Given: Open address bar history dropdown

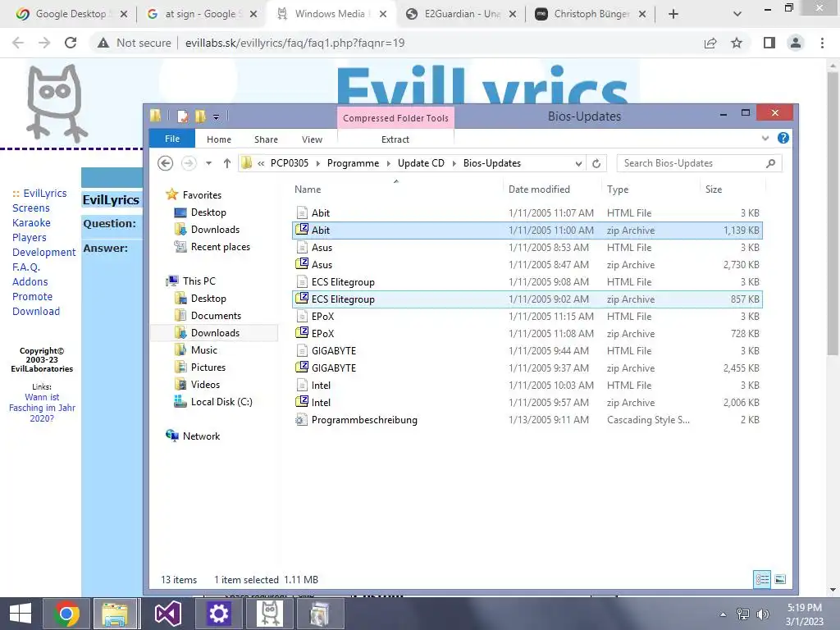Looking at the screenshot, I should coord(578,163).
